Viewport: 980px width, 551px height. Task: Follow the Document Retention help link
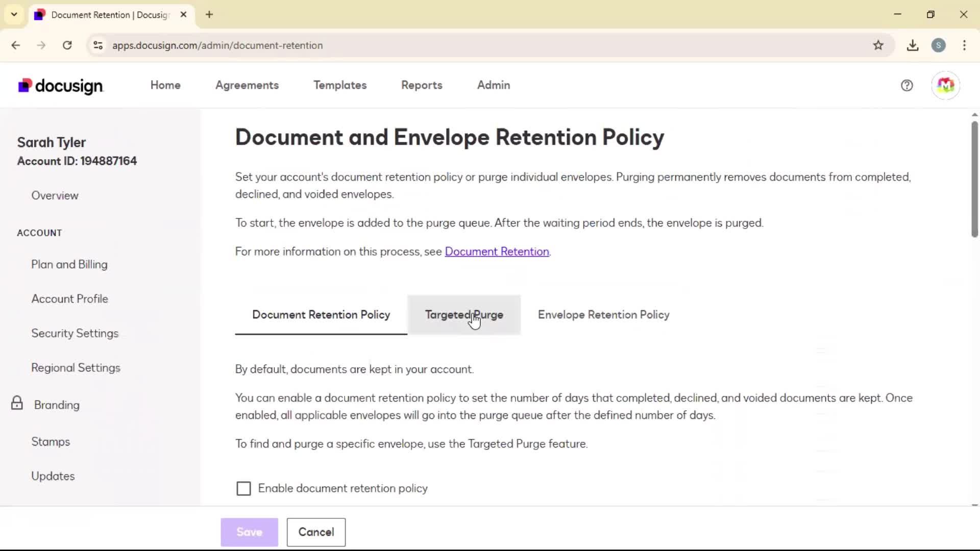point(497,252)
